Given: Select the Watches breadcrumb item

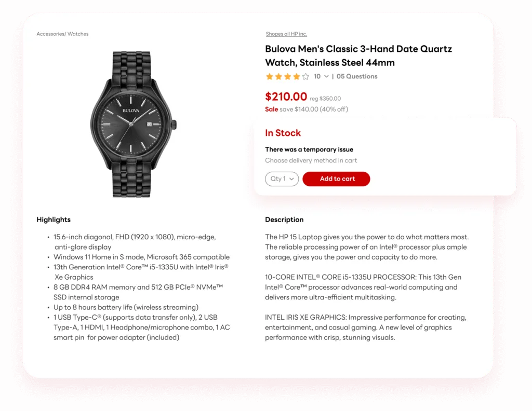Looking at the screenshot, I should coord(78,34).
